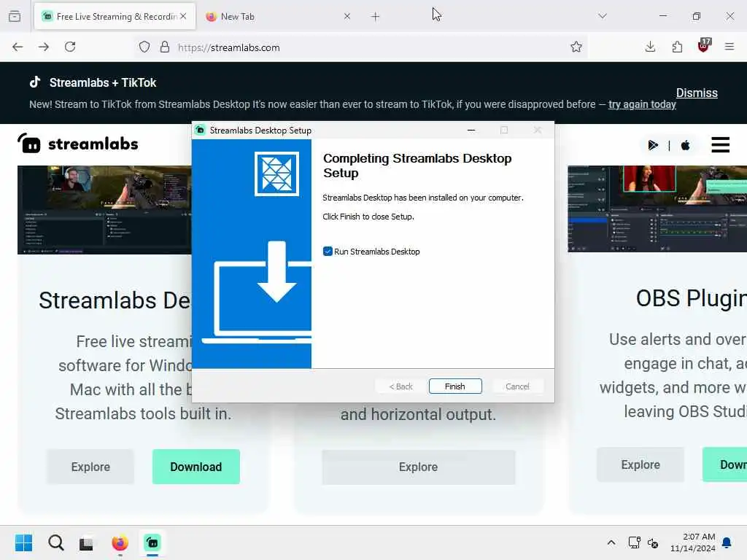Click the 'OBS Plugin' card heading
This screenshot has width=747, height=560.
point(692,298)
